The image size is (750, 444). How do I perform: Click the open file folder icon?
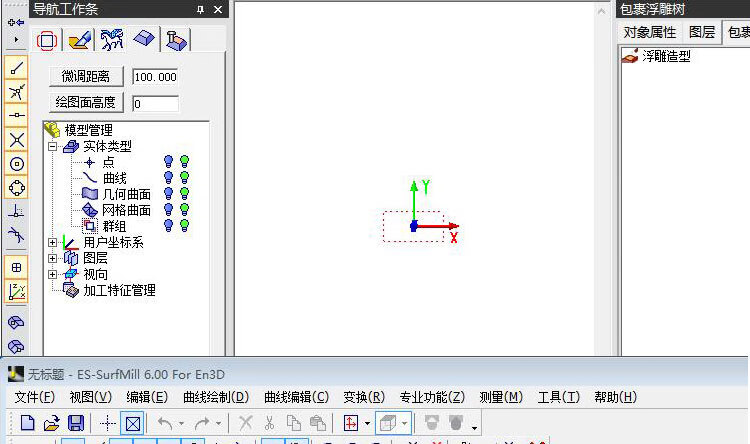coord(51,423)
